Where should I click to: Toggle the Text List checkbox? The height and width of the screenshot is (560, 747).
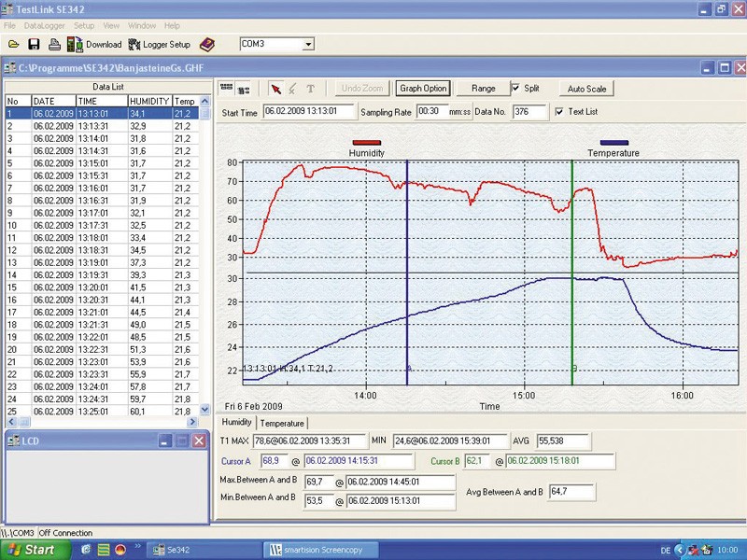point(559,112)
